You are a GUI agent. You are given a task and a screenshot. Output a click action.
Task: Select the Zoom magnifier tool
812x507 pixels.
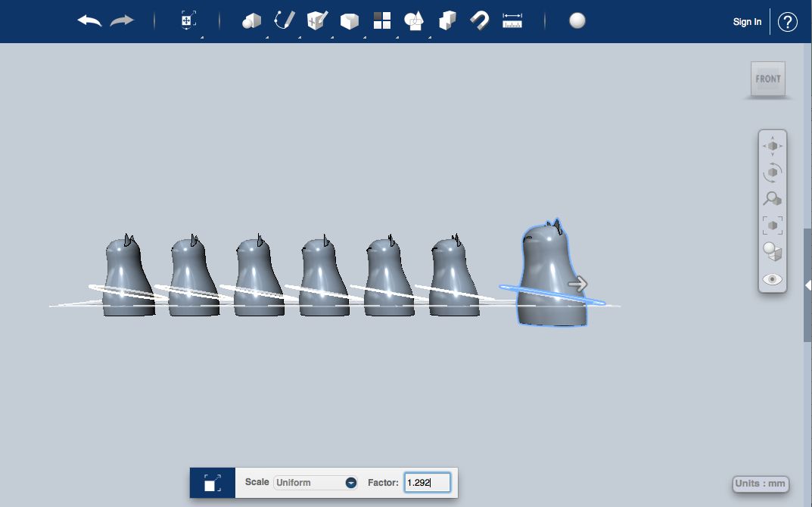[x=773, y=199]
